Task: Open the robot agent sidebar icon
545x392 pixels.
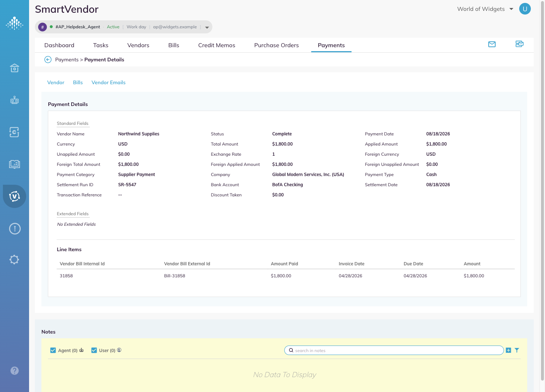Action: pos(15,100)
